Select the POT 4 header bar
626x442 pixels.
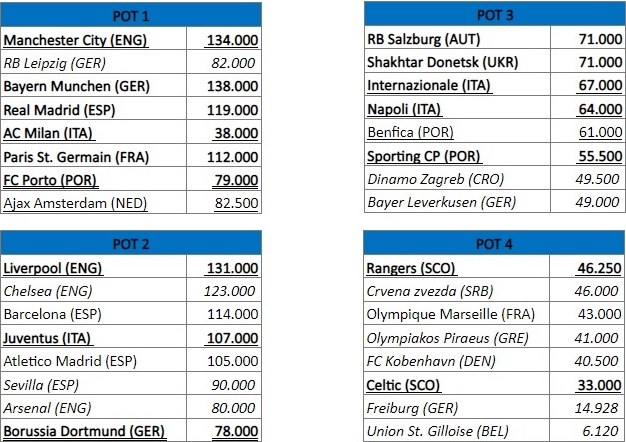click(494, 243)
